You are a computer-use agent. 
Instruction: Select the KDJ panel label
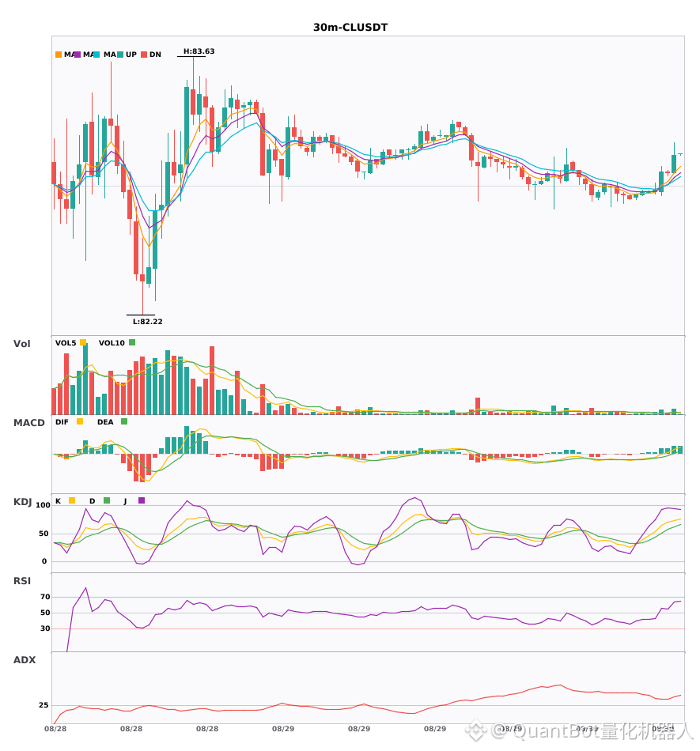(22, 502)
